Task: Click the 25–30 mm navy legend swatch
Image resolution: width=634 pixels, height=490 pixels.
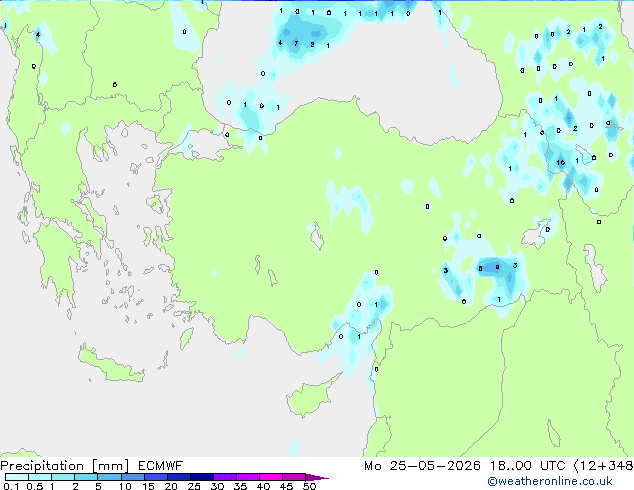Action: click(x=201, y=477)
